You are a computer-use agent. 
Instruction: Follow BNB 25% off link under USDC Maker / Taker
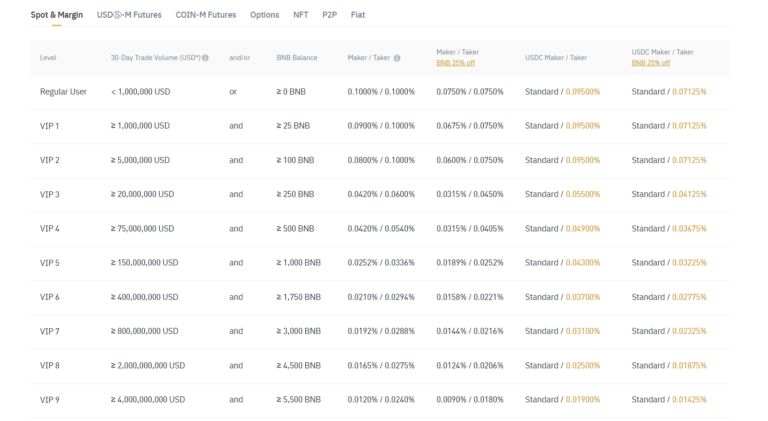tap(650, 63)
